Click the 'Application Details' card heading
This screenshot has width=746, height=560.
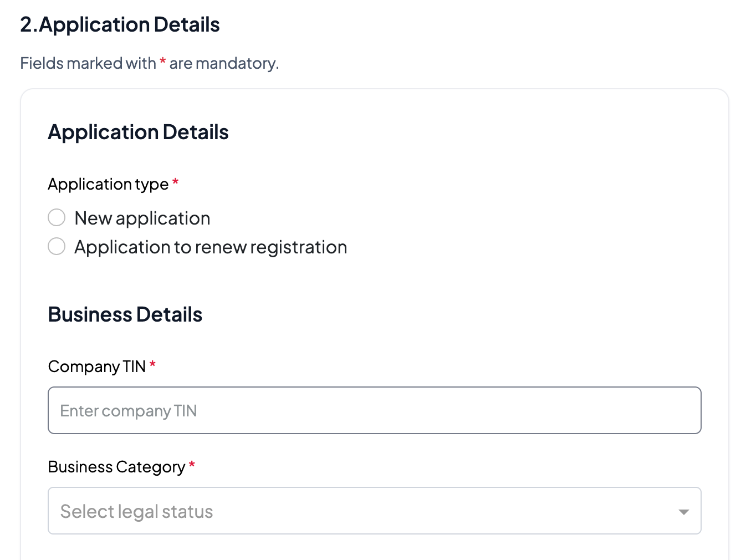[139, 133]
